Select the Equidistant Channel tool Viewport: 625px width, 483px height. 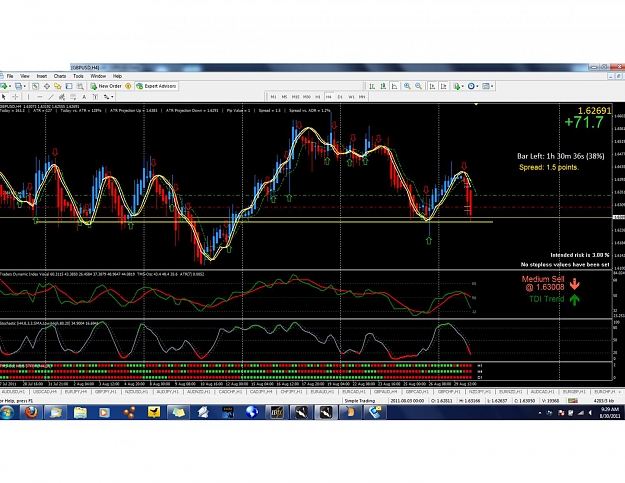62,97
